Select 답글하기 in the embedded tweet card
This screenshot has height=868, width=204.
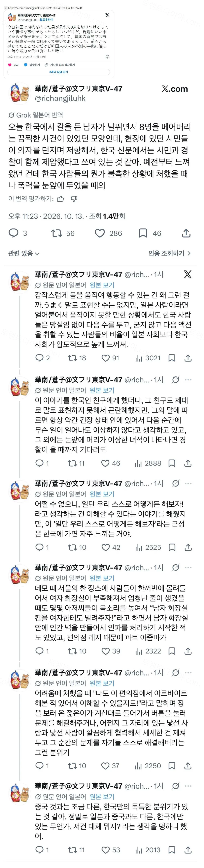click(32, 65)
